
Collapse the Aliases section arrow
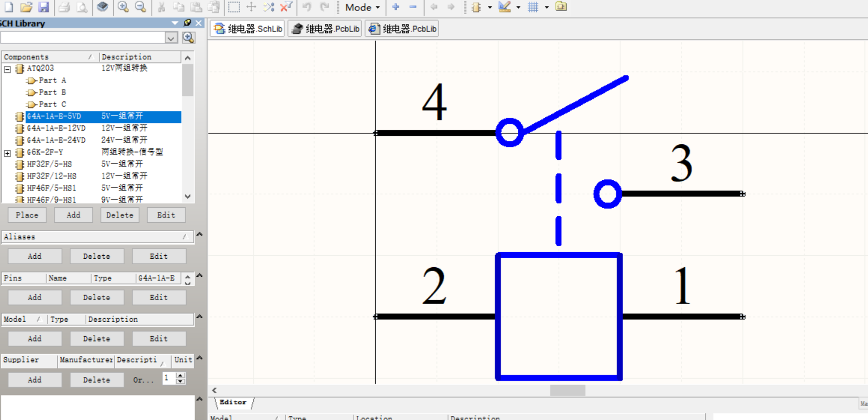tap(200, 234)
